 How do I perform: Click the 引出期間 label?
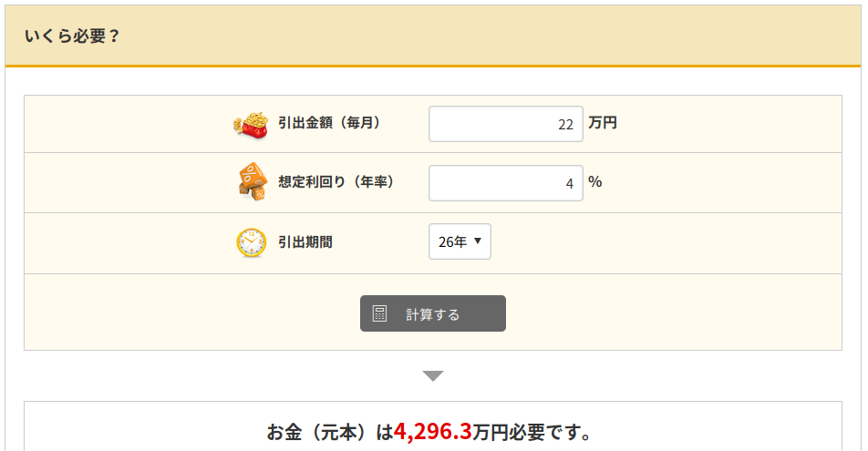pos(305,242)
